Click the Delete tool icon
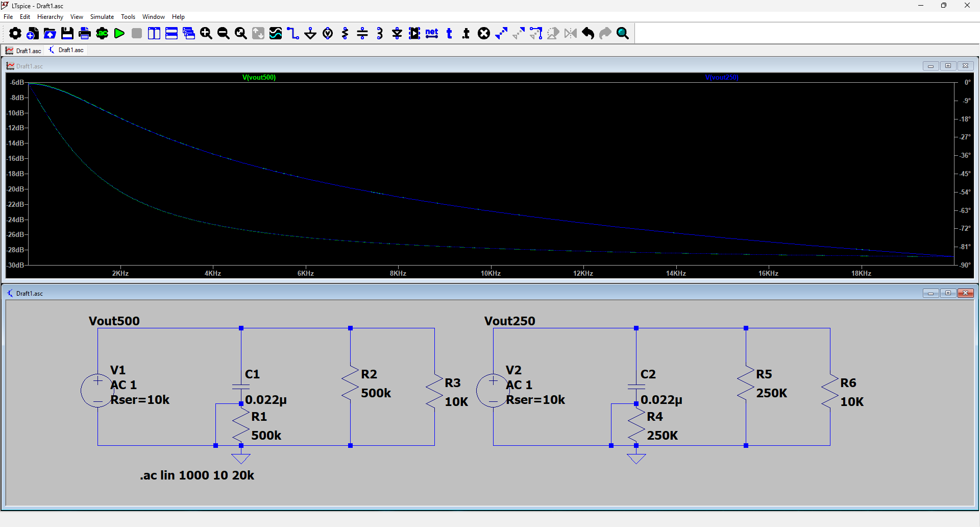The height and width of the screenshot is (527, 980). coord(484,34)
